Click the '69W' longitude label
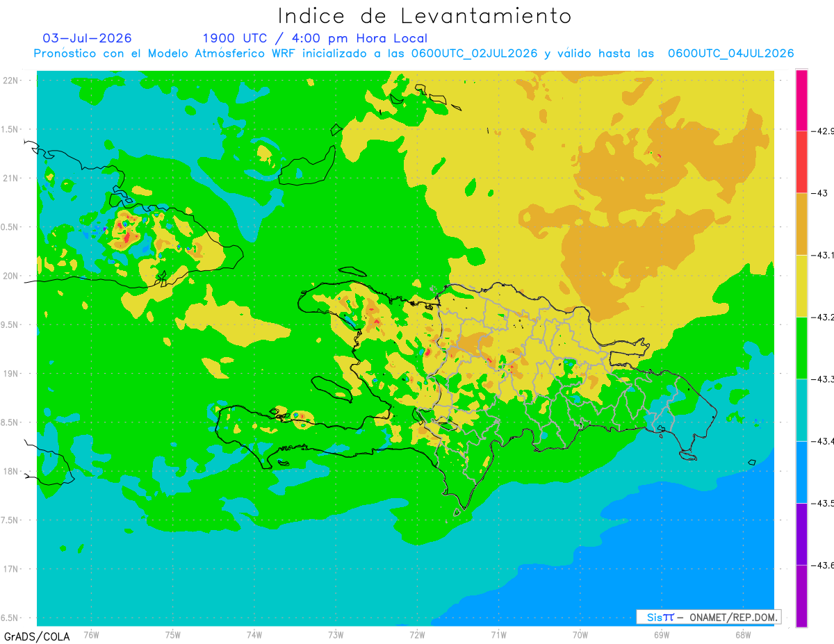Image resolution: width=834 pixels, height=644 pixels. pos(662,634)
